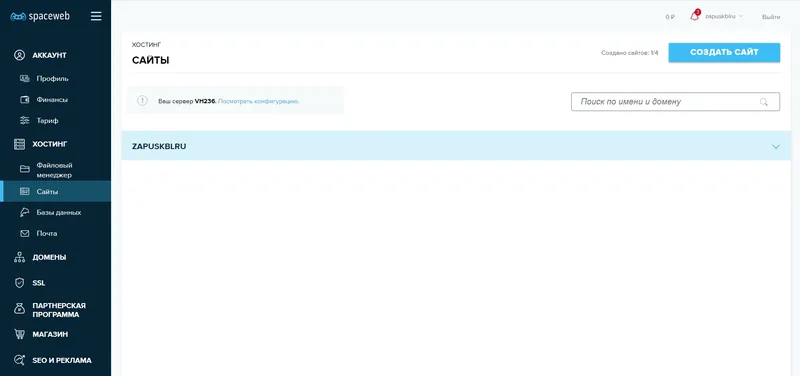Click the file manager folder icon

pos(24,169)
